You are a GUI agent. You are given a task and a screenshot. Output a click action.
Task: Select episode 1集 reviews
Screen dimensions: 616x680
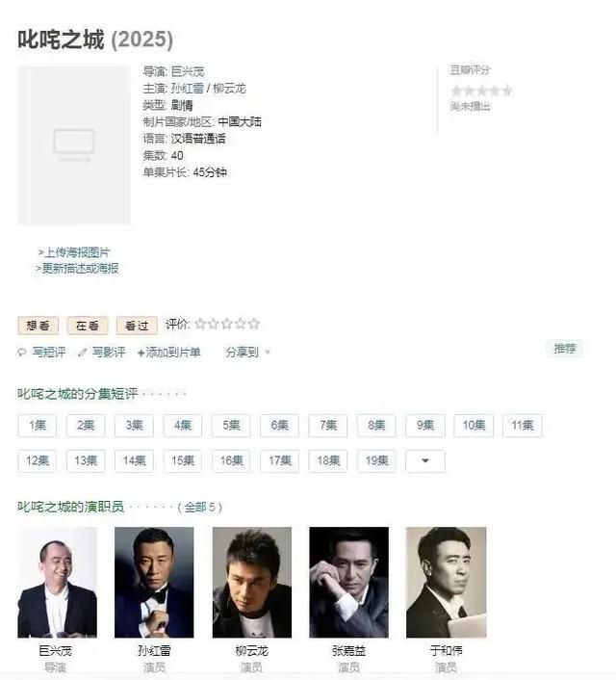(x=38, y=425)
